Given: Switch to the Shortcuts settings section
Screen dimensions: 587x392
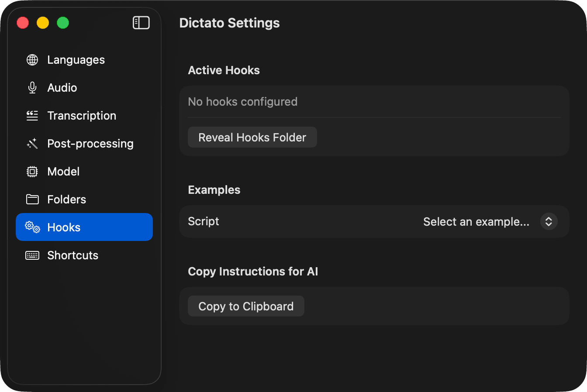Looking at the screenshot, I should (x=72, y=255).
